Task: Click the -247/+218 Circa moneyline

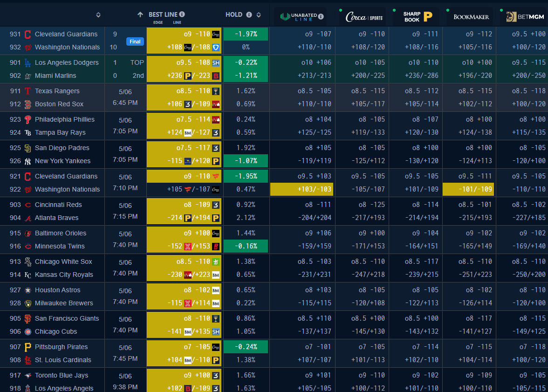Action: click(x=368, y=275)
